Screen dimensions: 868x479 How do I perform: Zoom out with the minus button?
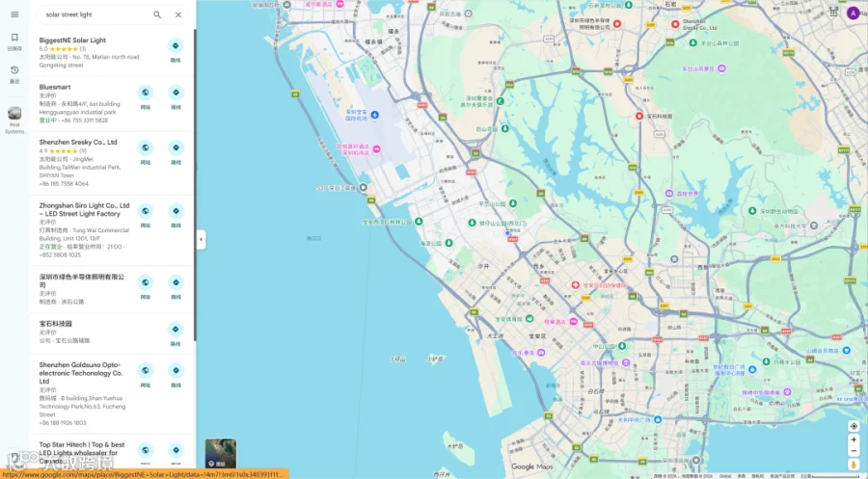tap(854, 451)
